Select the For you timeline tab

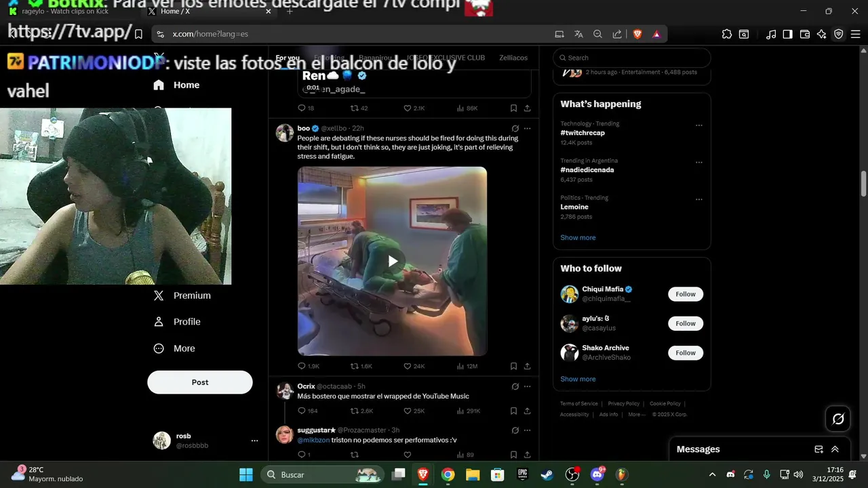tap(288, 58)
